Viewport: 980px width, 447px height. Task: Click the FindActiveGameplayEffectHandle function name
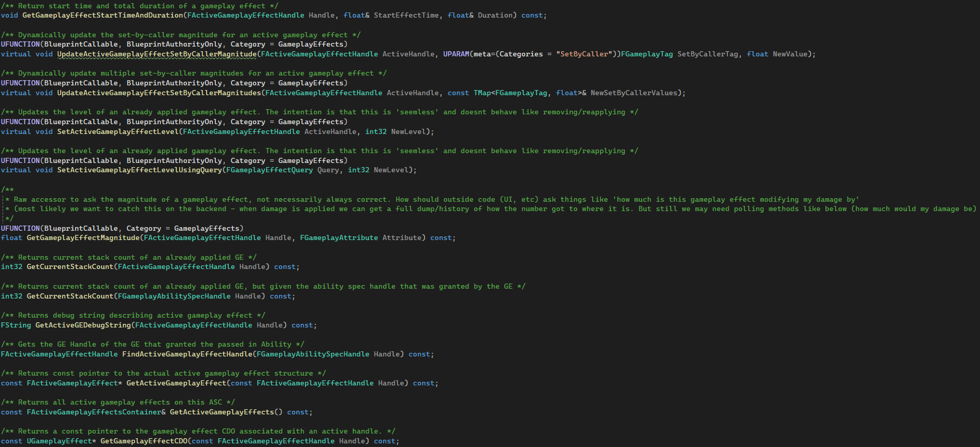pos(187,354)
